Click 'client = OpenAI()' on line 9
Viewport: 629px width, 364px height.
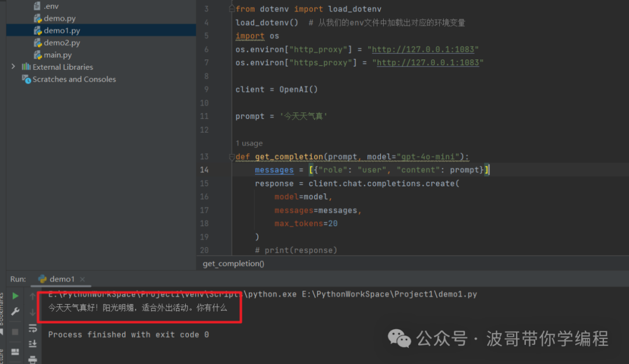pyautogui.click(x=277, y=90)
